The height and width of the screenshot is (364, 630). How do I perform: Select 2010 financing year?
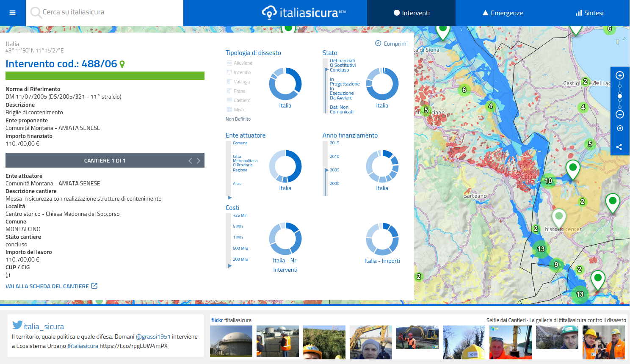(334, 157)
